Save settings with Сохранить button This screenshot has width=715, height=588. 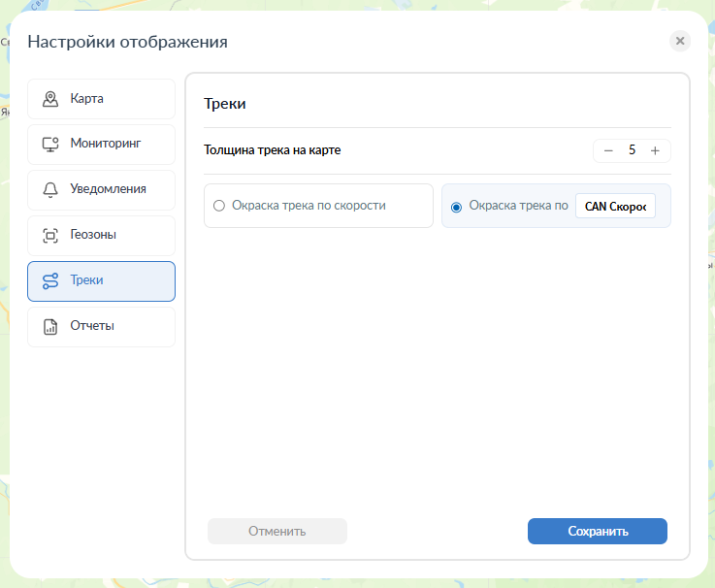click(598, 531)
